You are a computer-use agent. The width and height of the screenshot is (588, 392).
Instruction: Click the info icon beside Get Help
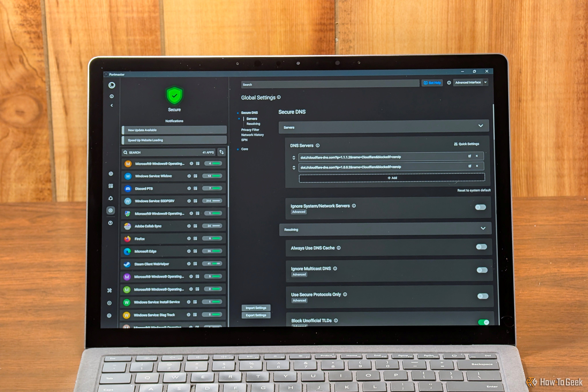point(449,83)
